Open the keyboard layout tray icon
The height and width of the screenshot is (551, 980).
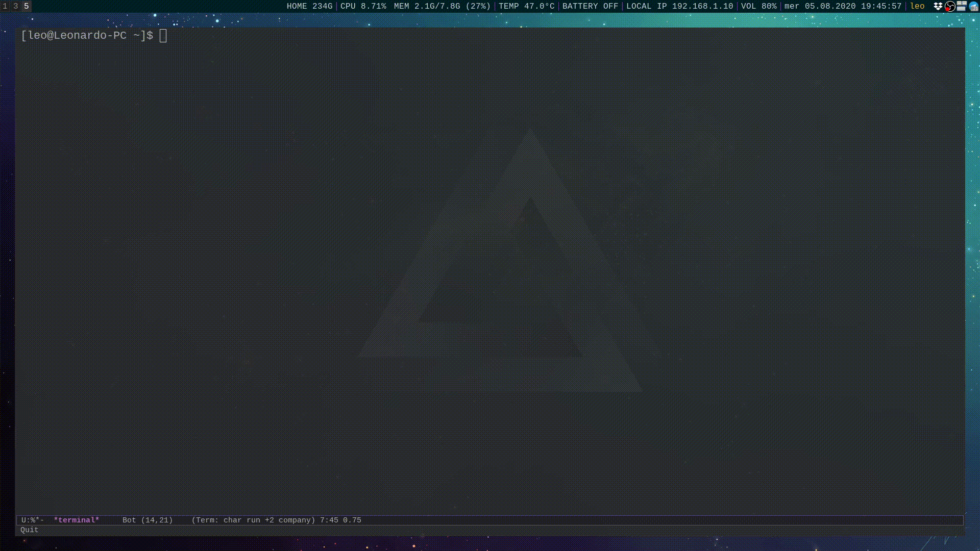tap(962, 6)
